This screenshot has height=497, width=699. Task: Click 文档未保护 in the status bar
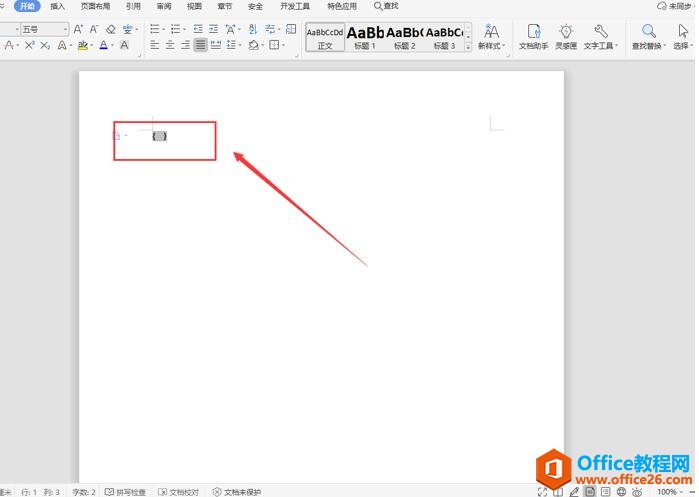237,492
